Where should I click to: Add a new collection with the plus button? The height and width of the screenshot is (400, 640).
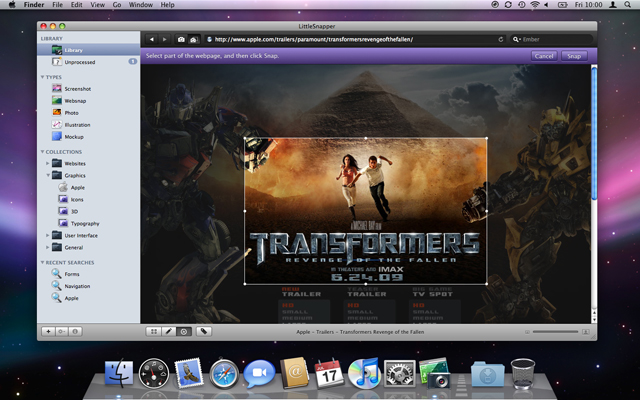[48, 331]
